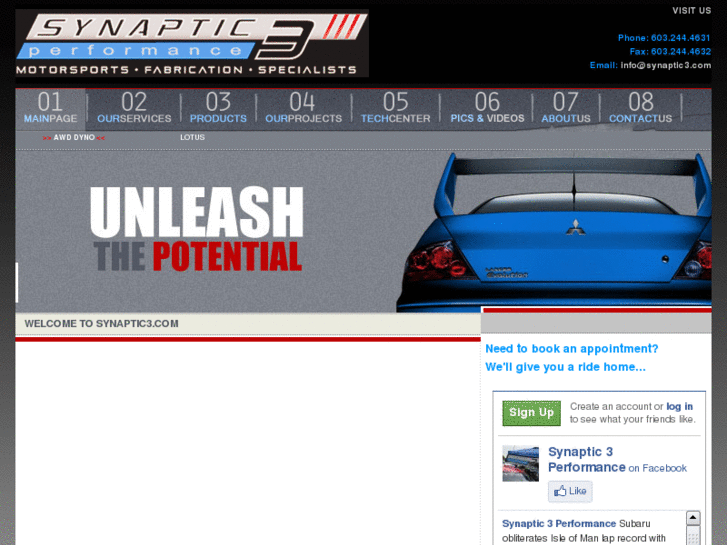The height and width of the screenshot is (545, 727).
Task: Click 'WELCOME TO SYNAPTIC3.COM' heading
Action: tap(102, 324)
